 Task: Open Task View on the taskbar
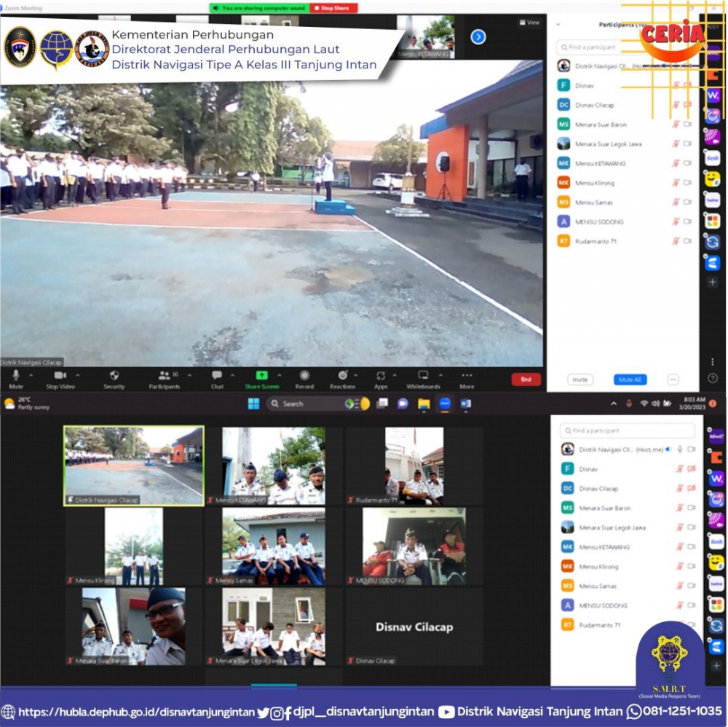pos(382,404)
